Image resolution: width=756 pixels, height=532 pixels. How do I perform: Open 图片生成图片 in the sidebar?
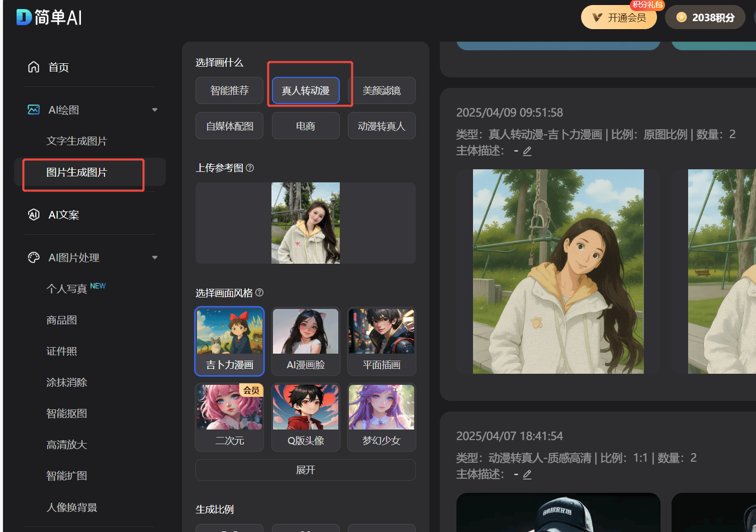pyautogui.click(x=77, y=172)
